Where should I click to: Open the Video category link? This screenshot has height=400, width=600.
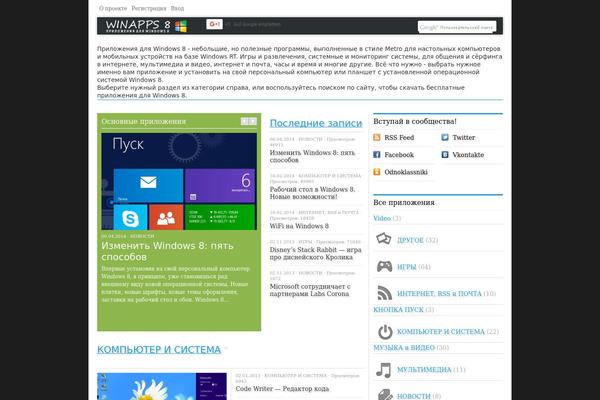(382, 218)
